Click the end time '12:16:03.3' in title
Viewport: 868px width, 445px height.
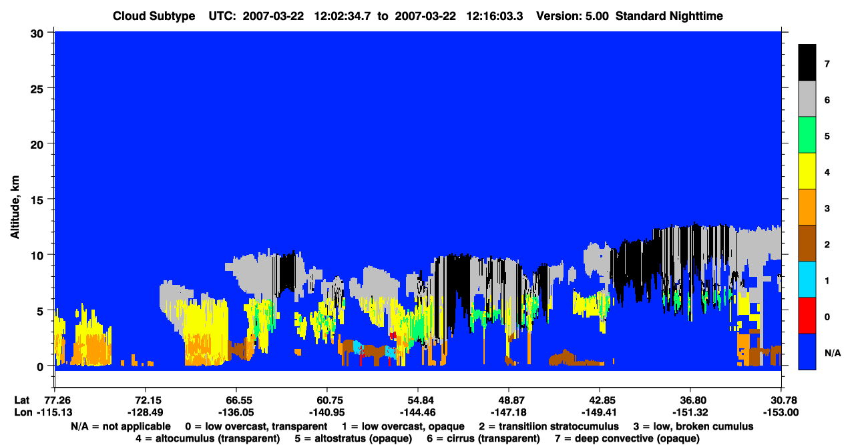(x=494, y=16)
